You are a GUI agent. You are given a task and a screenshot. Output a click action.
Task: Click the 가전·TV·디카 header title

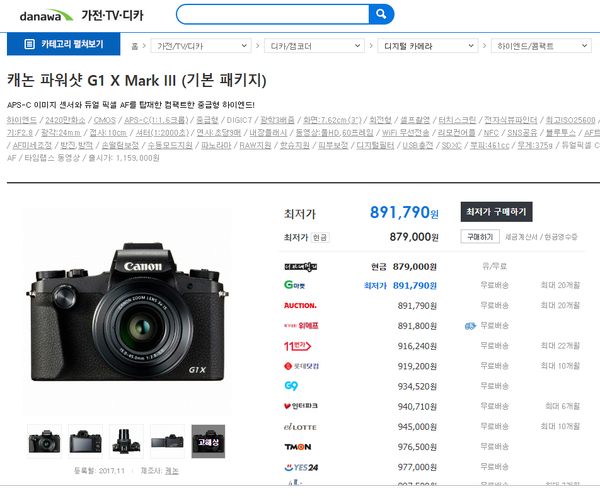(x=112, y=15)
